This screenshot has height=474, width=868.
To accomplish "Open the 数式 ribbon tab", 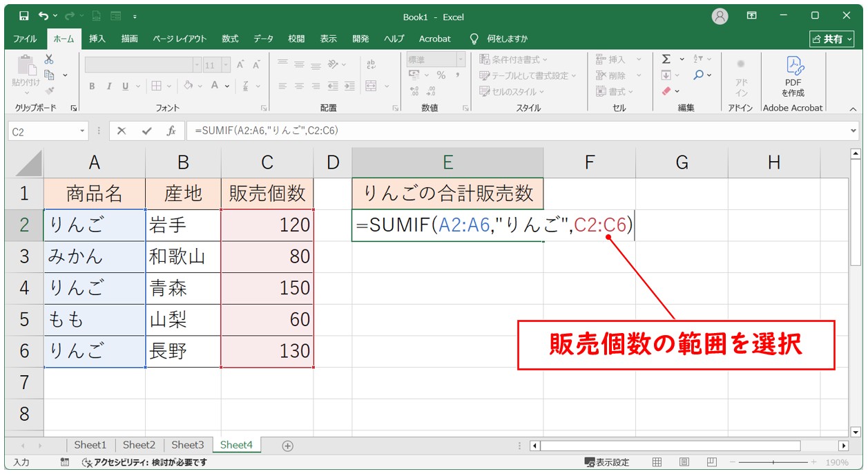I will coord(230,39).
